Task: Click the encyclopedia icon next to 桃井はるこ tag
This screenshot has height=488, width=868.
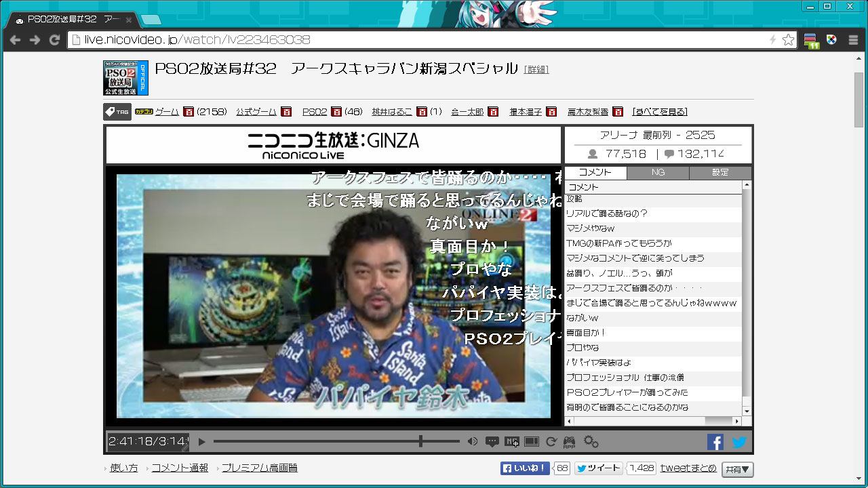Action: click(421, 112)
